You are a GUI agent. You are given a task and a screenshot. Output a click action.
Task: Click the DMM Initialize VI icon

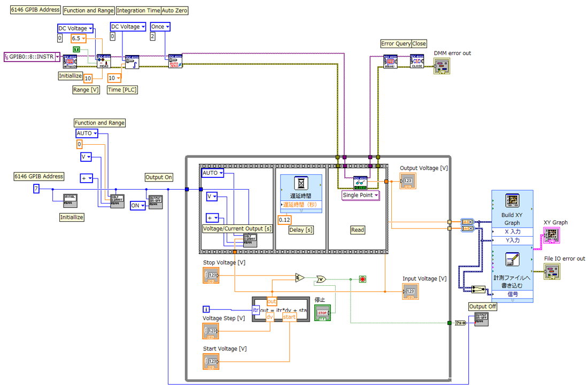(x=69, y=62)
